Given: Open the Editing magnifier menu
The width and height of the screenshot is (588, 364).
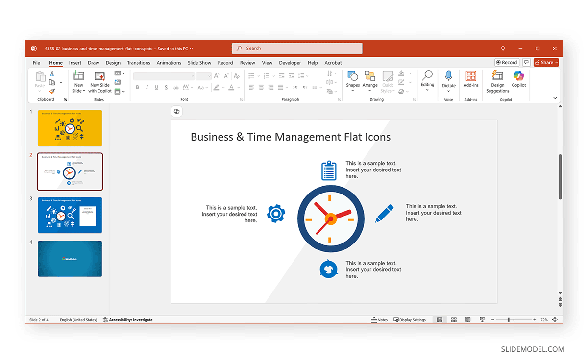Looking at the screenshot, I should point(427,80).
